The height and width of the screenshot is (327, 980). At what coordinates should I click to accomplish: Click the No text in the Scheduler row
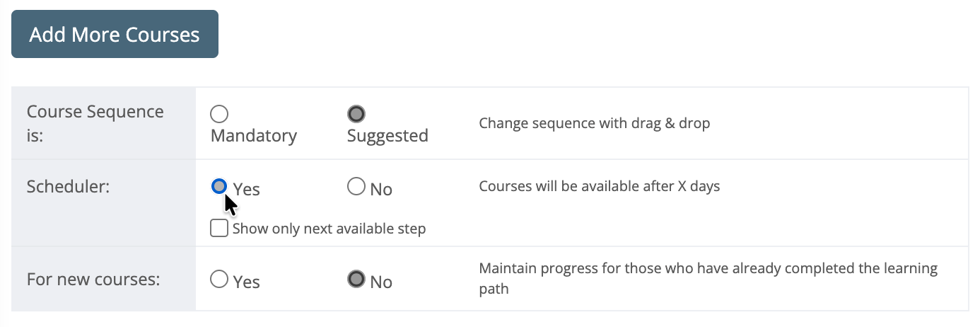(x=381, y=190)
